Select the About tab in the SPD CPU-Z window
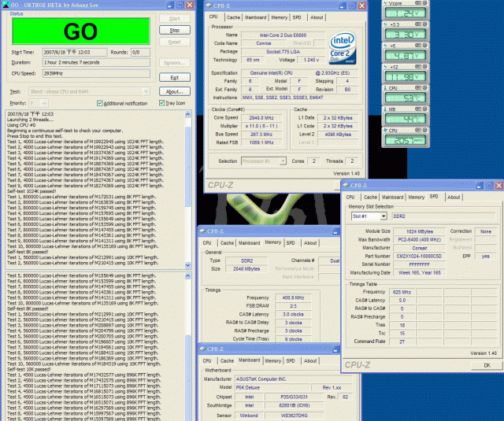 coord(454,198)
